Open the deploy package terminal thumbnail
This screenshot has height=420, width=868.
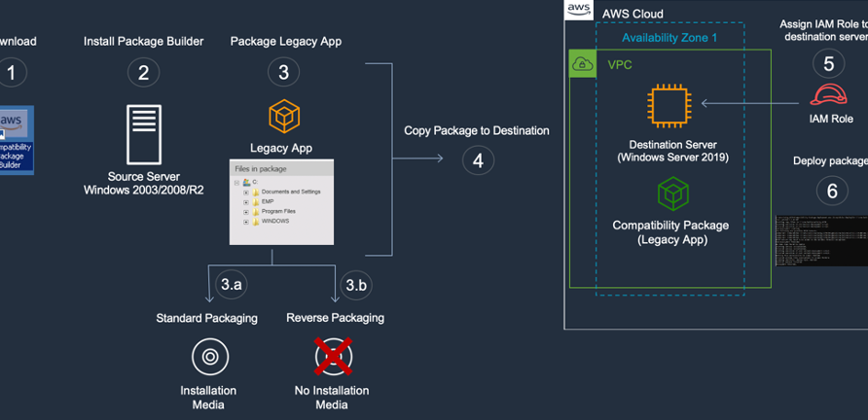click(x=821, y=239)
